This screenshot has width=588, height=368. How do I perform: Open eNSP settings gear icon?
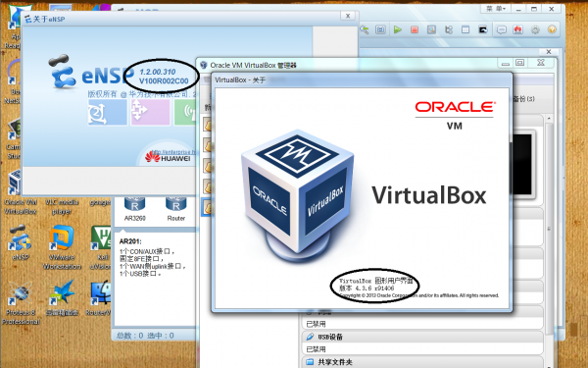(x=535, y=29)
